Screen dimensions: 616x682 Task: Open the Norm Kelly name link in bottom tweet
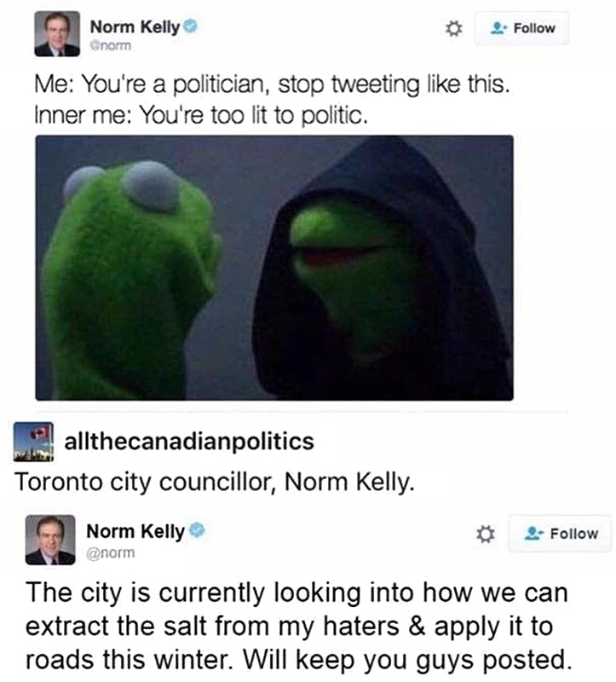tap(135, 531)
